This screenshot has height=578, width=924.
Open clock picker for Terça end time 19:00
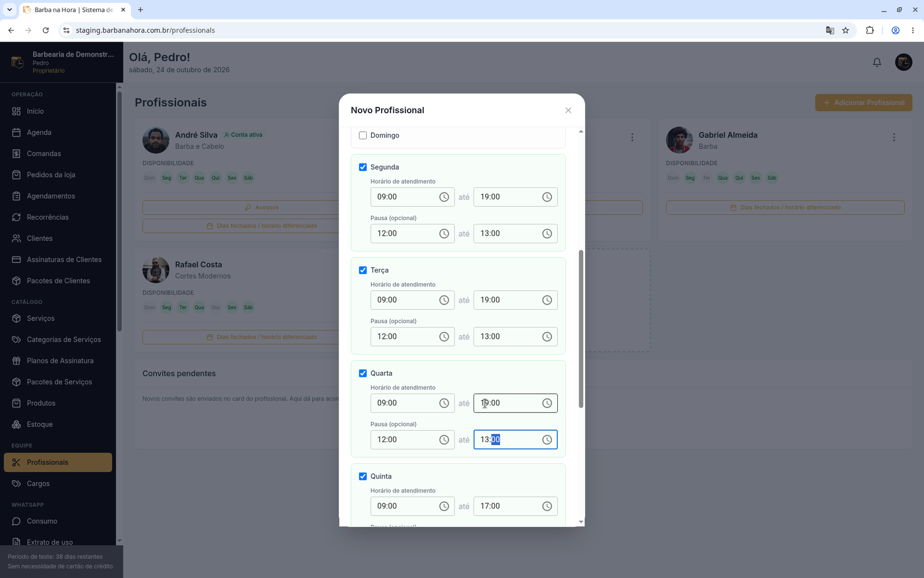tap(547, 300)
